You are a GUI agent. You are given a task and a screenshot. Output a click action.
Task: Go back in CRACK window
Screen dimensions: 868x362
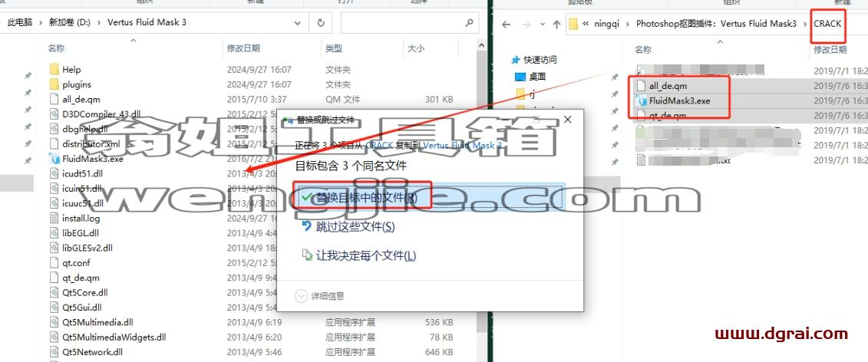[506, 24]
